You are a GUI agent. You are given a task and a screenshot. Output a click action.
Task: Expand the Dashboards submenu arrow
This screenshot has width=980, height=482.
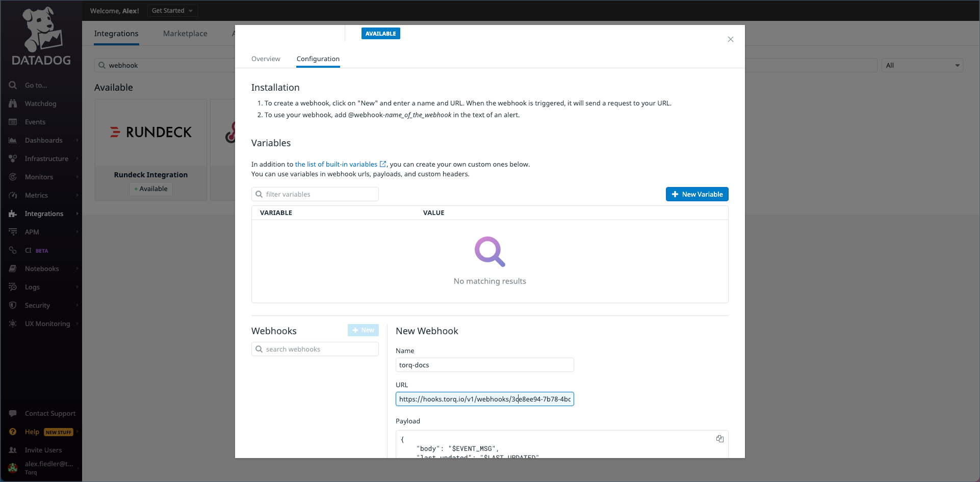78,140
